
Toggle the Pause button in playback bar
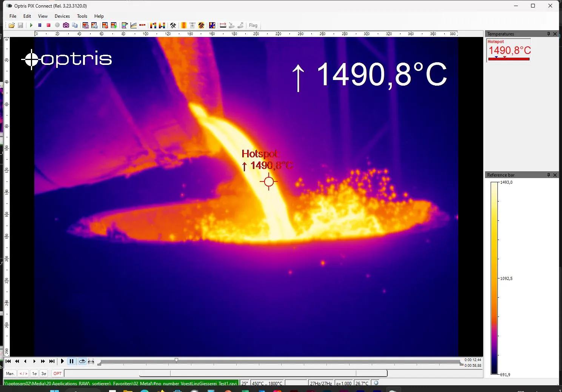(71, 361)
